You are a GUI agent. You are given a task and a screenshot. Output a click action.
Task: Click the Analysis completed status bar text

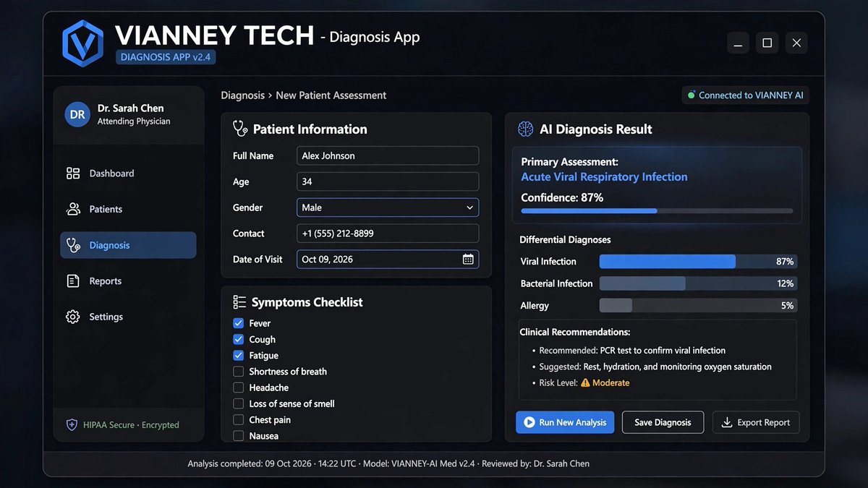[x=388, y=463]
